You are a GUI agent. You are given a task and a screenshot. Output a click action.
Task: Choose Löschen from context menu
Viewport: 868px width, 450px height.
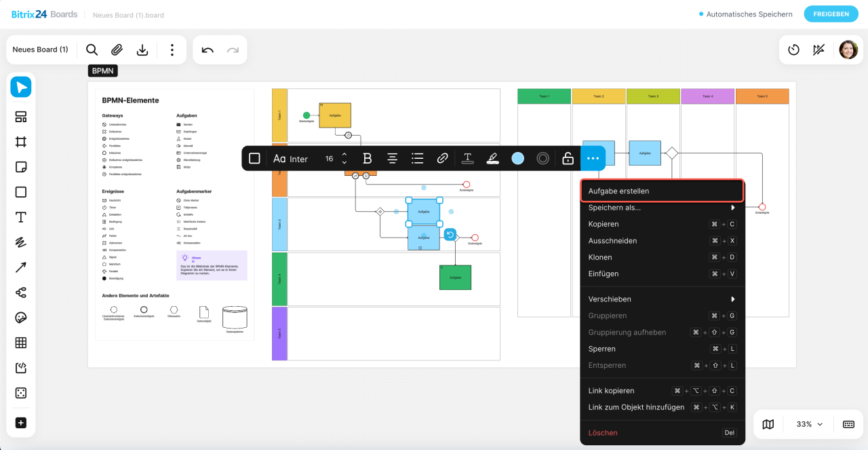[x=663, y=433]
